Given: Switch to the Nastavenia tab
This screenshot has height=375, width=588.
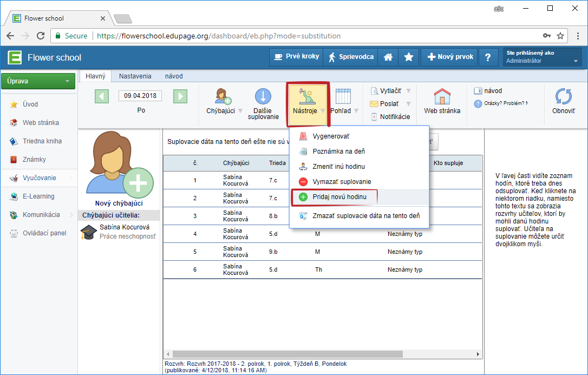Looking at the screenshot, I should (135, 76).
